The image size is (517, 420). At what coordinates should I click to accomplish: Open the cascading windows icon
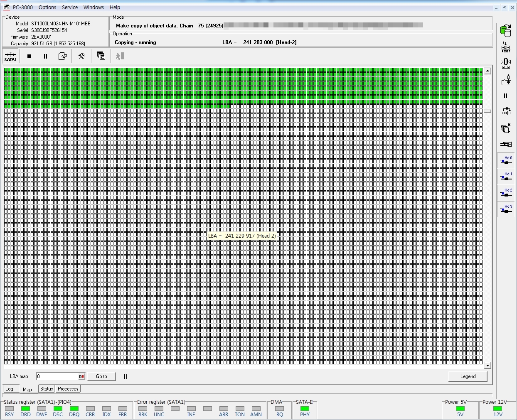101,56
